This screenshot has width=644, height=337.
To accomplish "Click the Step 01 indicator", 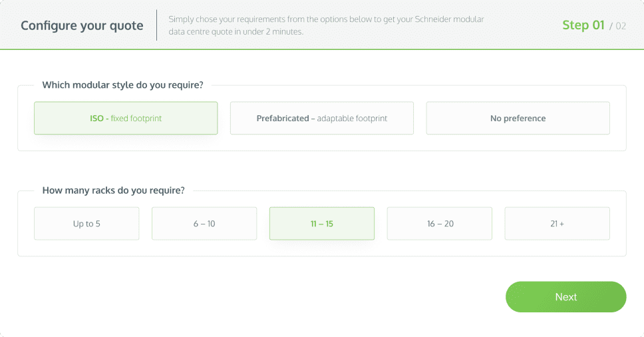I will coord(583,25).
